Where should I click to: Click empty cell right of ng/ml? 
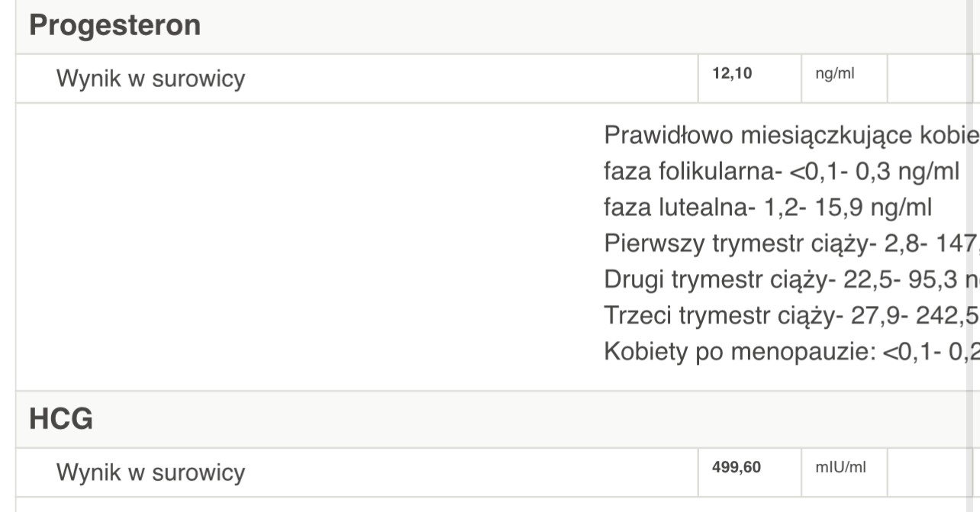[930, 79]
